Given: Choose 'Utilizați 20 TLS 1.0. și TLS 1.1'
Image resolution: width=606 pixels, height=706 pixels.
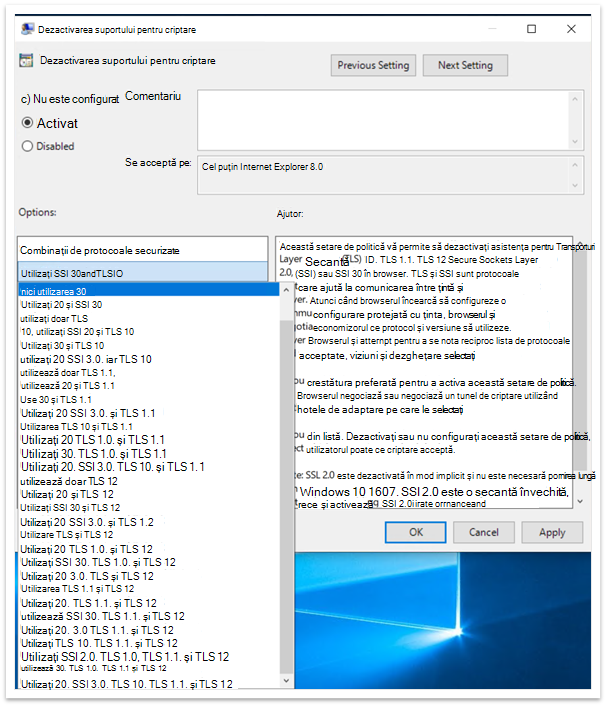Looking at the screenshot, I should [149, 440].
